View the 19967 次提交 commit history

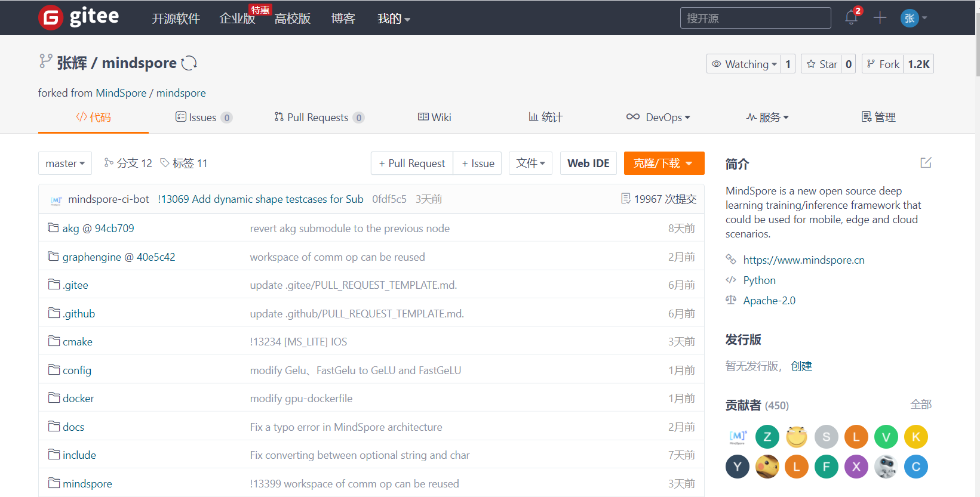659,199
